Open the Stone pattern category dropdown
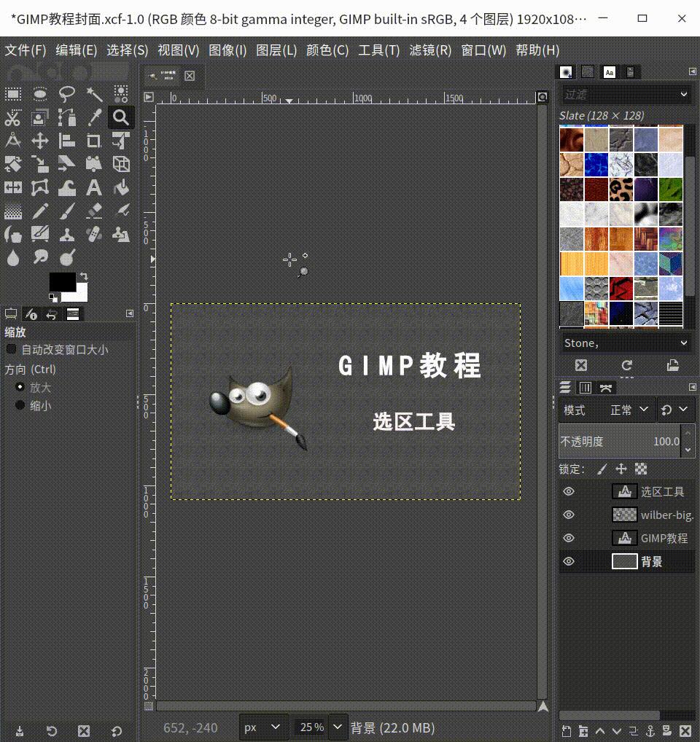The height and width of the screenshot is (742, 700). tap(623, 342)
